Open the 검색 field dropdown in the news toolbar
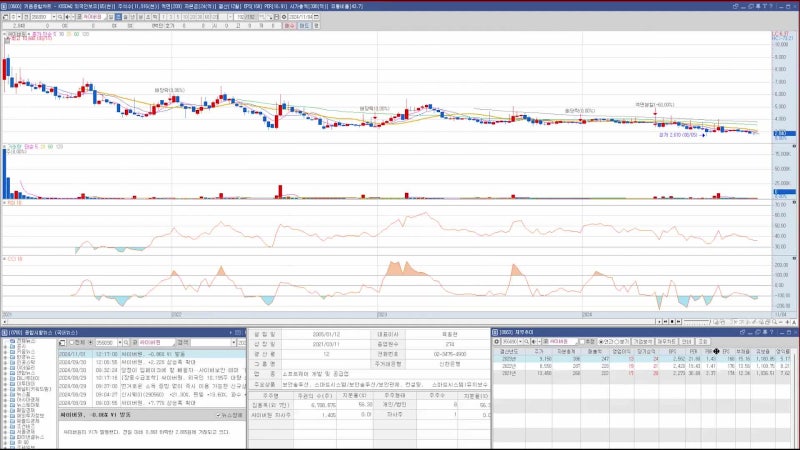This screenshot has width=800, height=450. click(x=234, y=343)
